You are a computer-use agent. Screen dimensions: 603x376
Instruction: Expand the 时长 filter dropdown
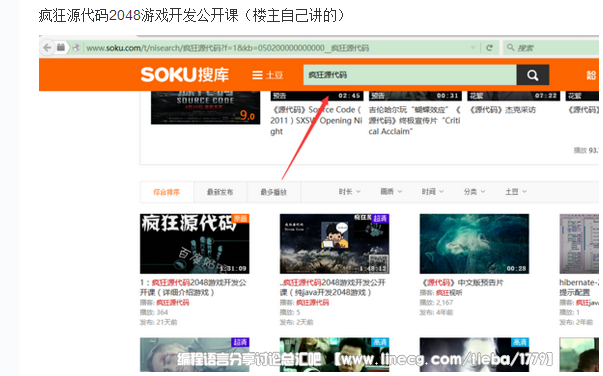tap(350, 191)
